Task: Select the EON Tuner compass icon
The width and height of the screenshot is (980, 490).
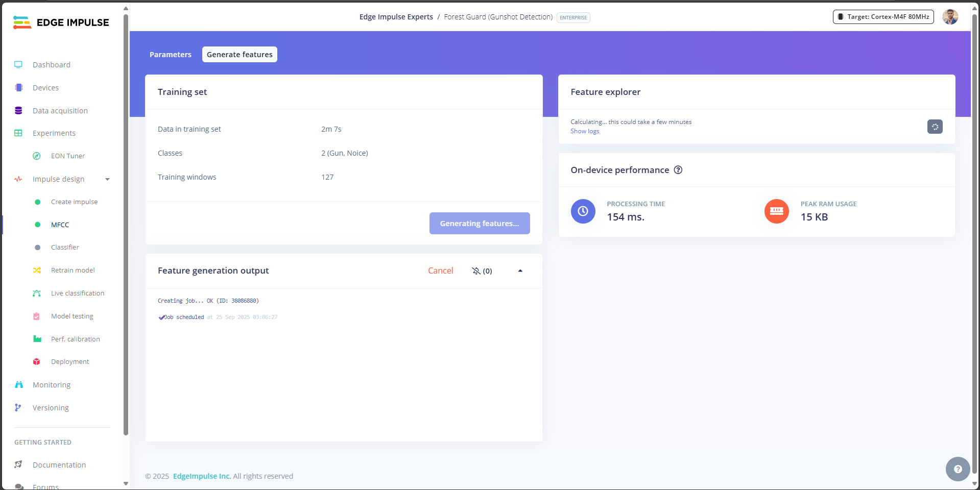Action: pos(37,156)
